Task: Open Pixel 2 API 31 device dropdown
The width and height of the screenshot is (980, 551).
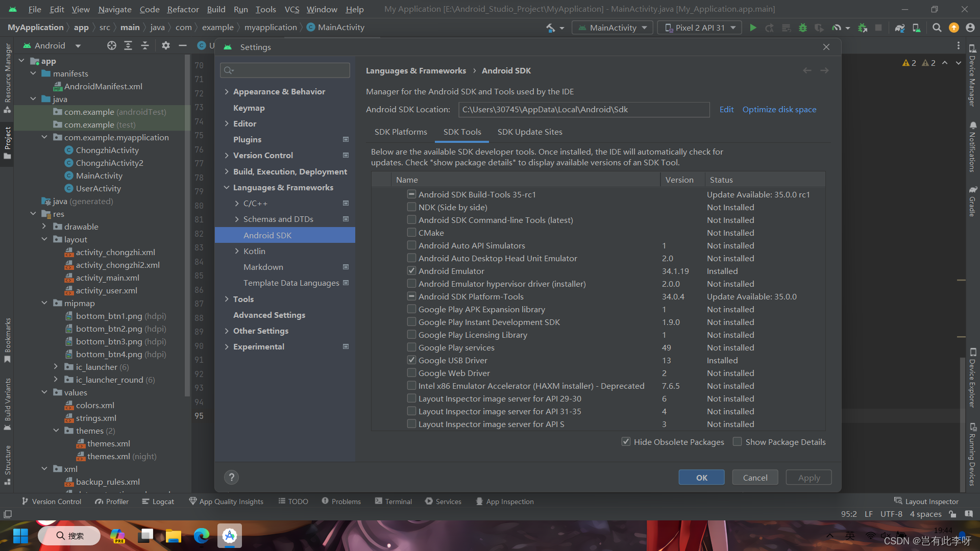Action: (699, 28)
